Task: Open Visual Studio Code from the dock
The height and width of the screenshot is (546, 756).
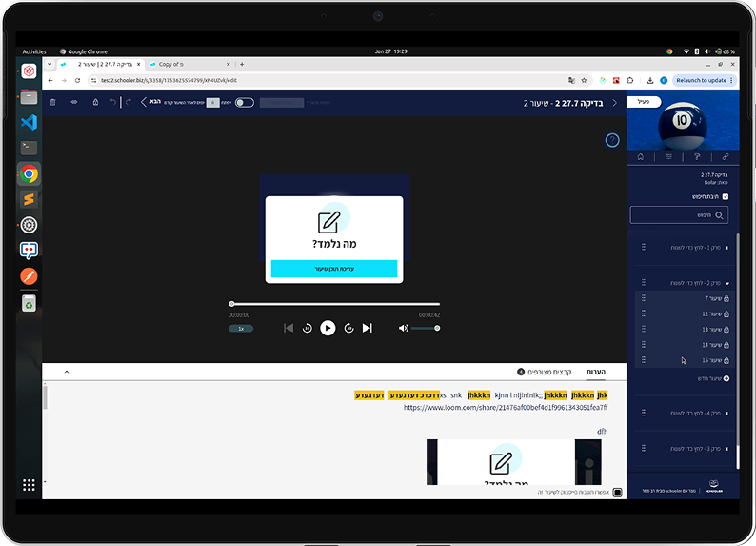Action: click(x=29, y=122)
